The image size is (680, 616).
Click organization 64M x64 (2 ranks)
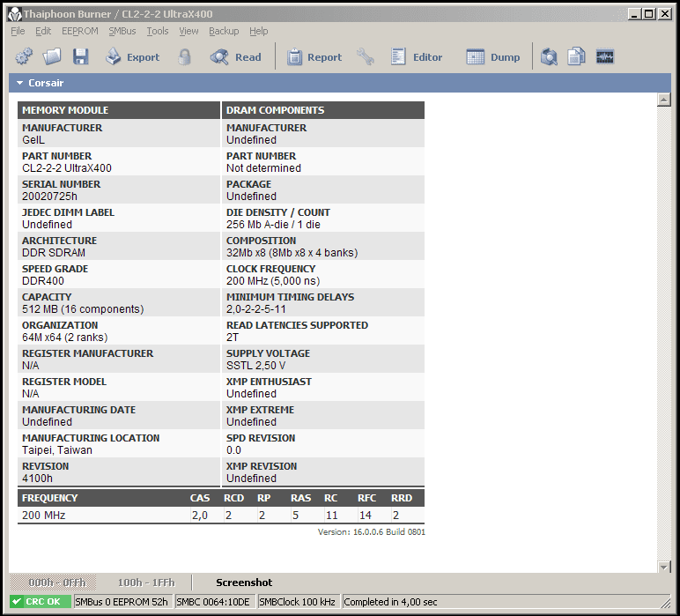[64, 338]
